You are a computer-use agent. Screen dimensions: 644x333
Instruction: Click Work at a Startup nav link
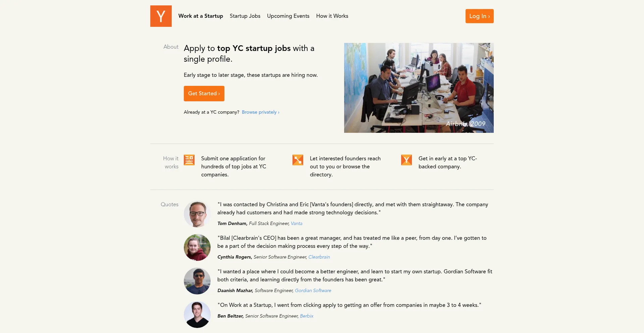(x=201, y=16)
